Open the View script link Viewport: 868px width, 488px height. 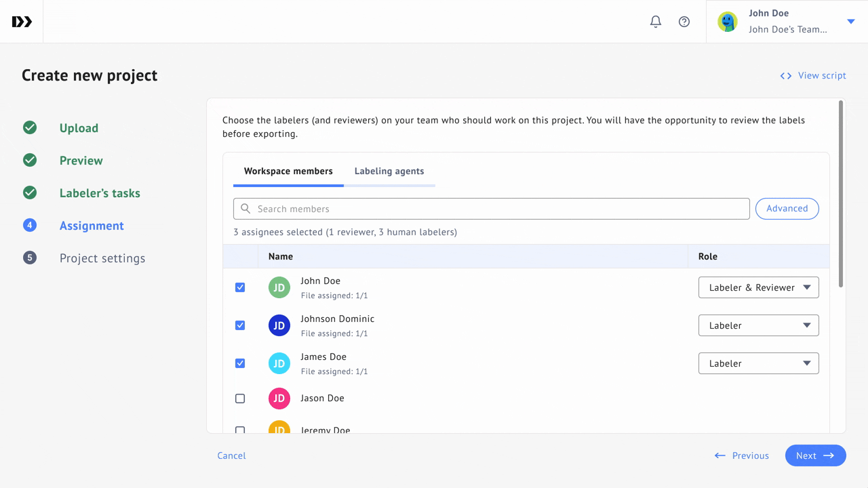click(x=813, y=75)
